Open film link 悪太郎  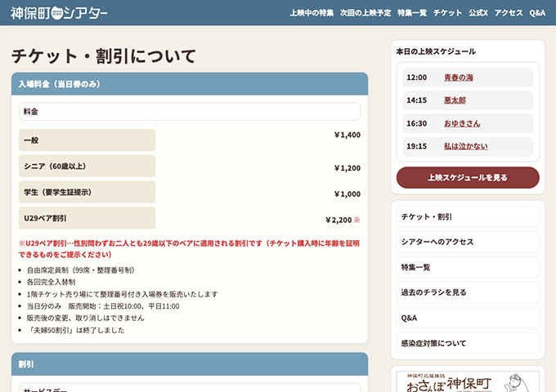455,100
